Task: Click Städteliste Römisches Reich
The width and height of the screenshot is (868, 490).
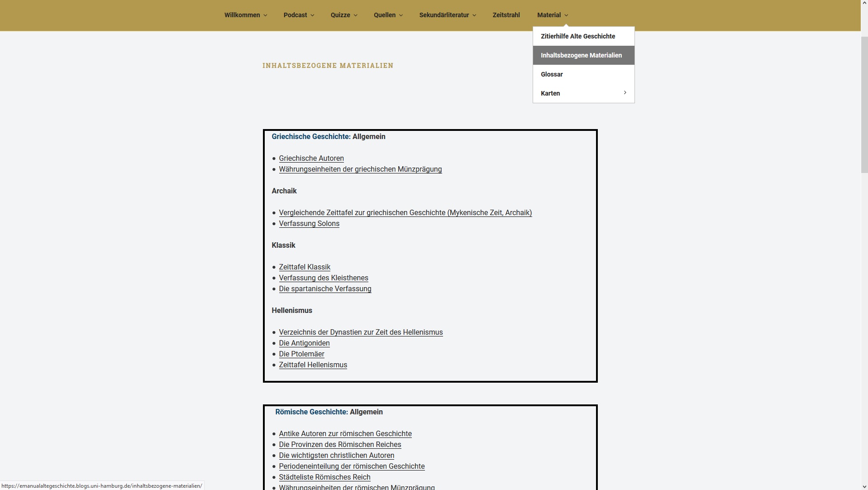Action: point(324,477)
